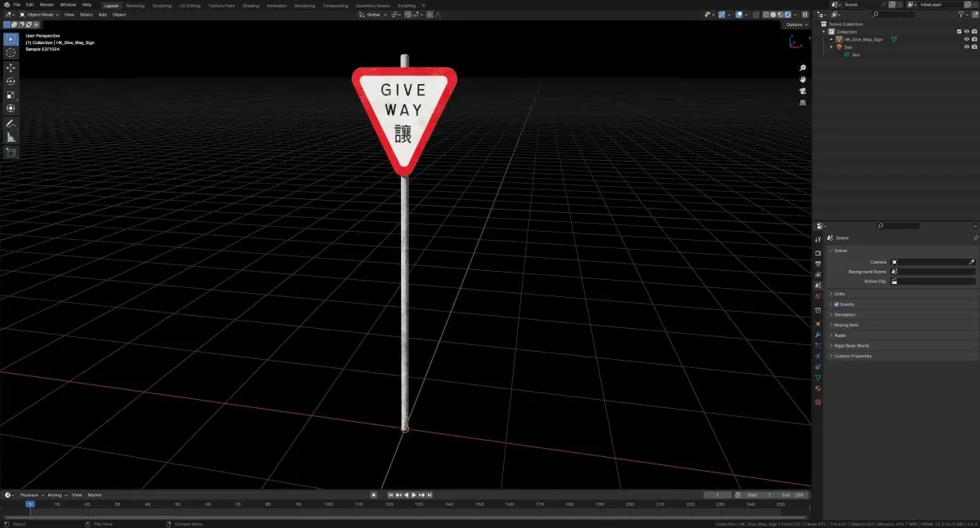Open the Object Data green triangle tab
Viewport: 980px width, 528px height.
[818, 378]
